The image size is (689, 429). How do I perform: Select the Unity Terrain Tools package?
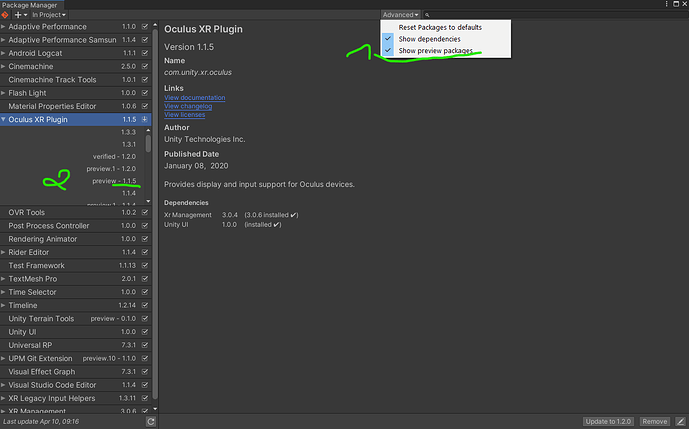coord(76,319)
